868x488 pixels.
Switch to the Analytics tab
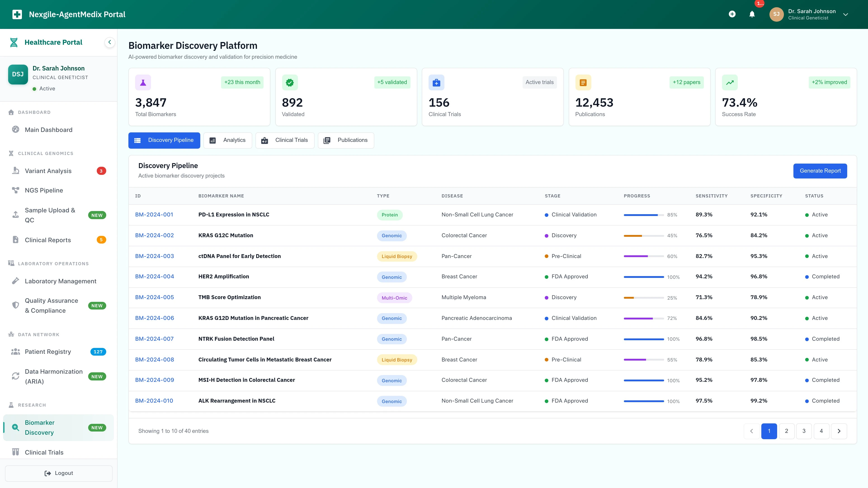click(228, 140)
